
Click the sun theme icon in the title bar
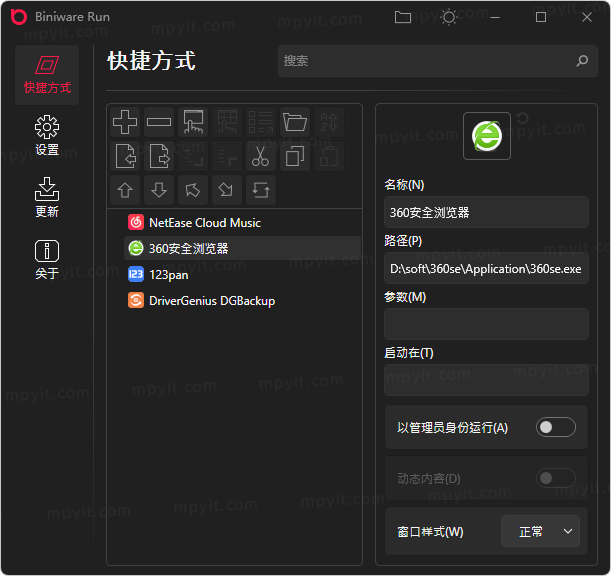449,17
